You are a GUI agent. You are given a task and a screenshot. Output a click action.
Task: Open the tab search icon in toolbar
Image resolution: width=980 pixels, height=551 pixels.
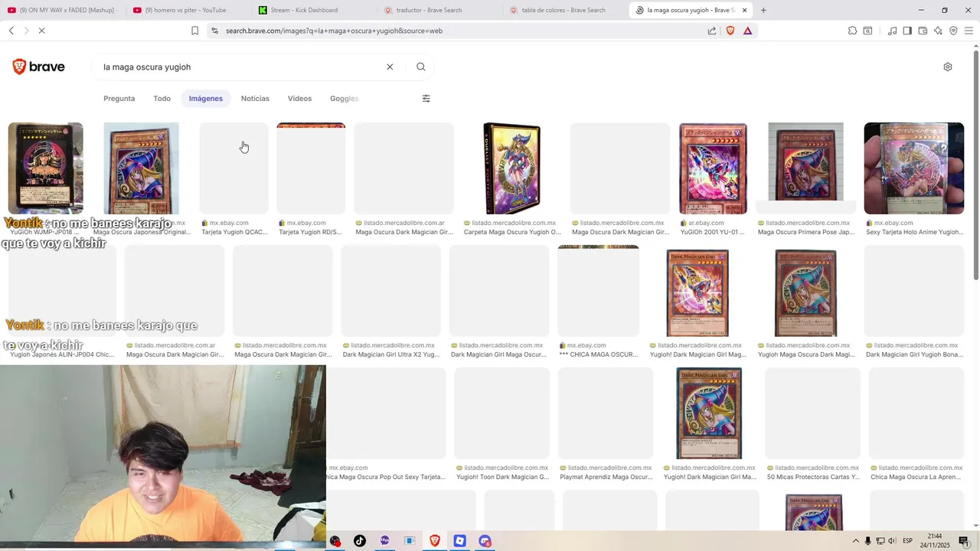(x=867, y=31)
